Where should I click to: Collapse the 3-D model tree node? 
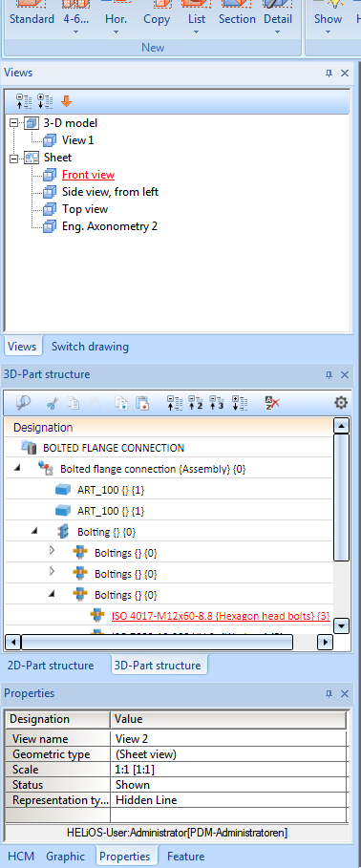pos(14,123)
